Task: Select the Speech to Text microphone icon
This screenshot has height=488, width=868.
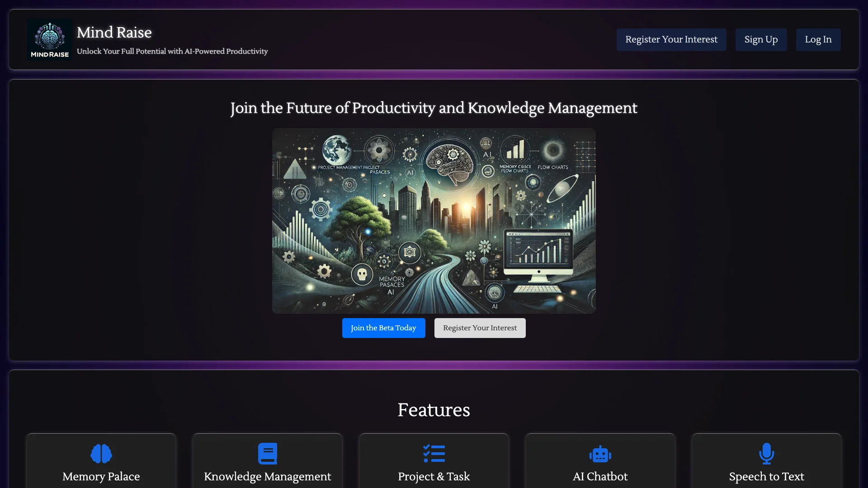Action: click(x=767, y=454)
